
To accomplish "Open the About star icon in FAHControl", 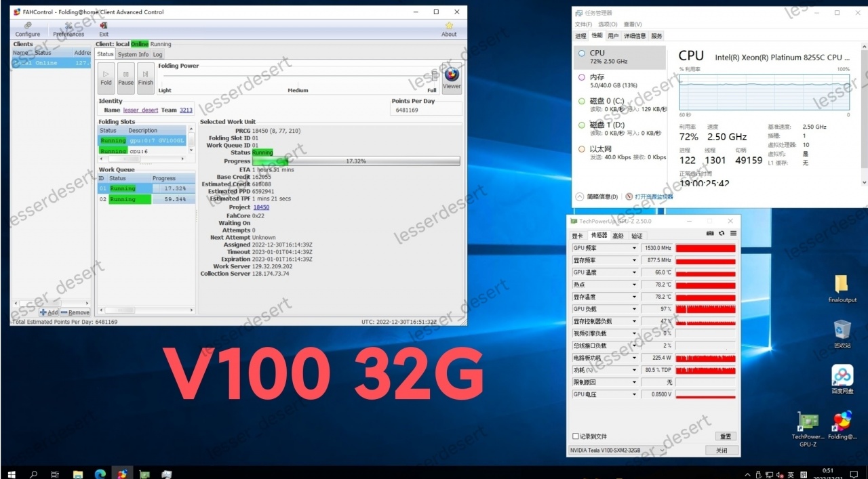I will tap(449, 29).
